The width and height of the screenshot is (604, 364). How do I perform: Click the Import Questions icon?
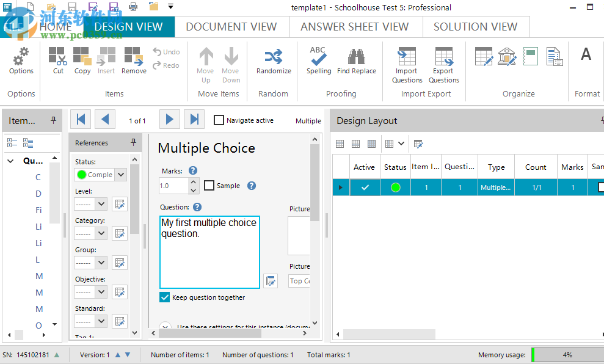click(407, 57)
